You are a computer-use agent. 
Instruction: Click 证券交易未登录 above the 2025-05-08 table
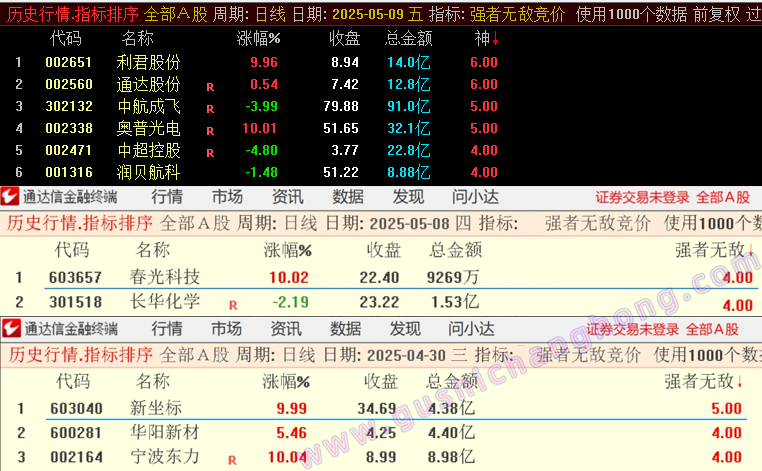coord(642,197)
